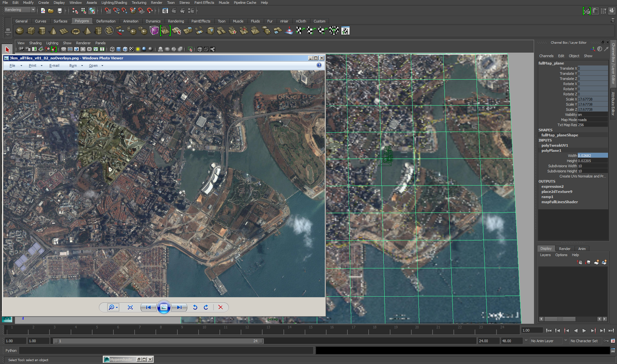
Task: Create a polygon cube from shelf
Action: 31,31
